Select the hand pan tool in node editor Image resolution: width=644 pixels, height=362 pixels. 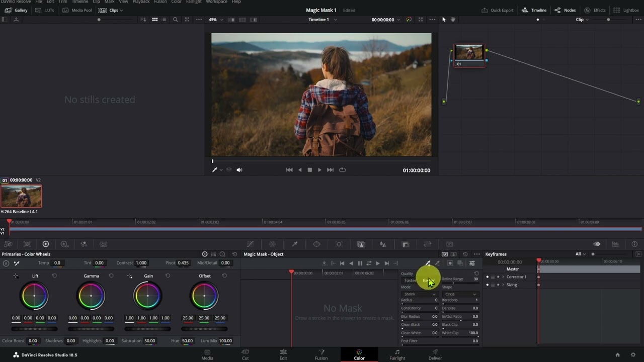tap(453, 20)
